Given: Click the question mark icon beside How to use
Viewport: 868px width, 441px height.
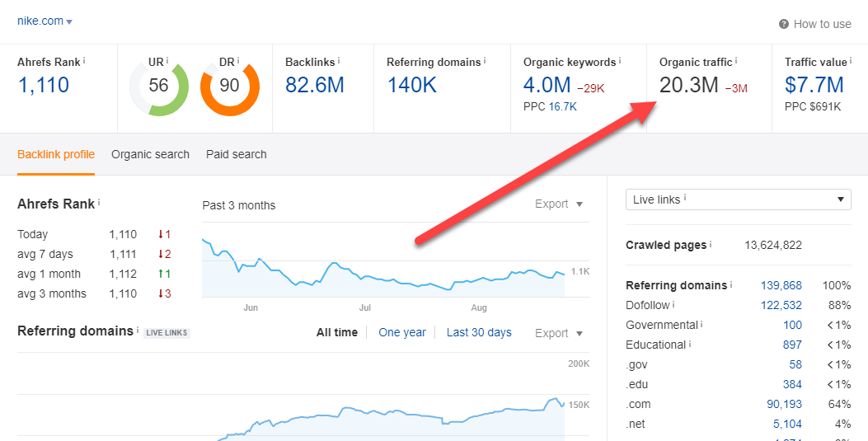Looking at the screenshot, I should [783, 24].
